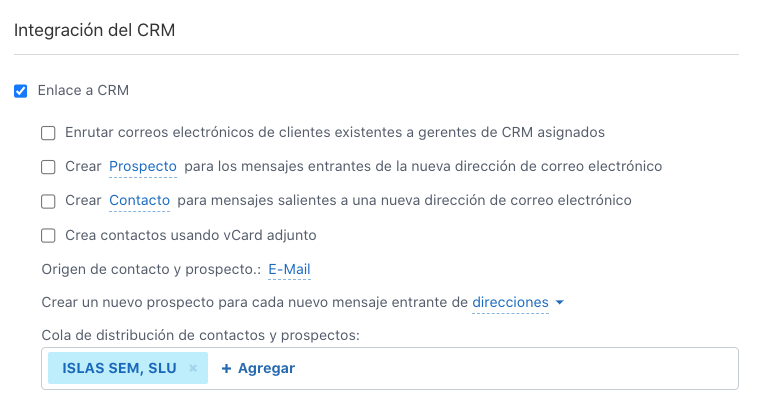
Task: Remove ISLAS SEM, SLU tag with x icon
Action: pyautogui.click(x=193, y=368)
